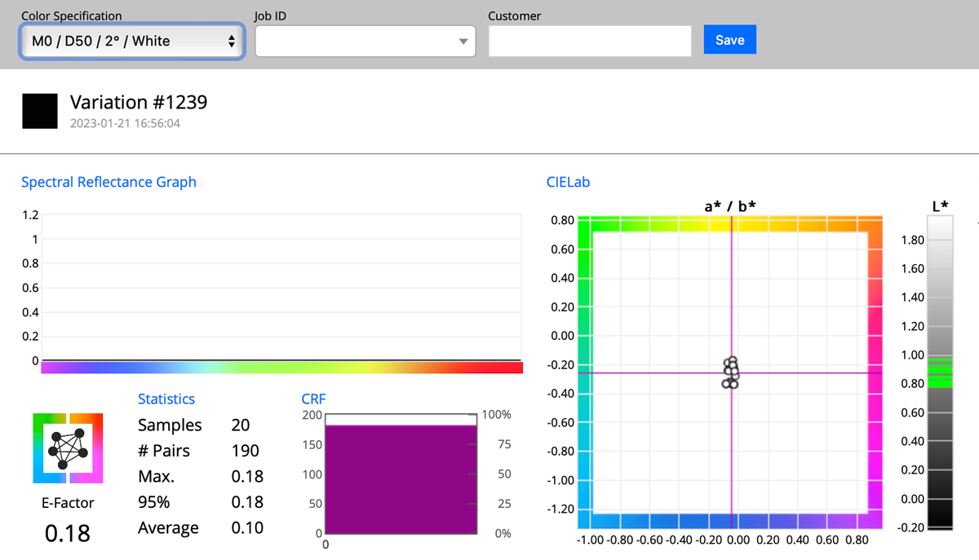Click the timestamp 2023-01-21 16:56:04
The height and width of the screenshot is (560, 979).
tap(125, 124)
